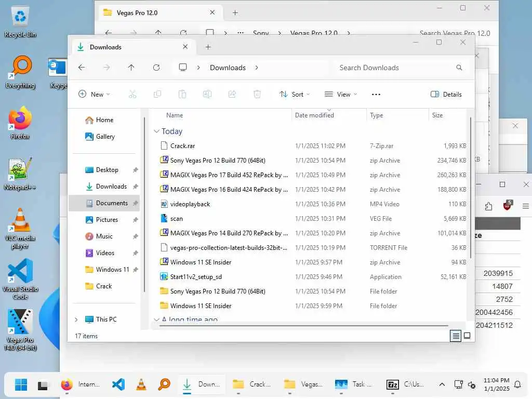Sort by the Size column header
Viewport: 532px width, 399px height.
[x=437, y=115]
